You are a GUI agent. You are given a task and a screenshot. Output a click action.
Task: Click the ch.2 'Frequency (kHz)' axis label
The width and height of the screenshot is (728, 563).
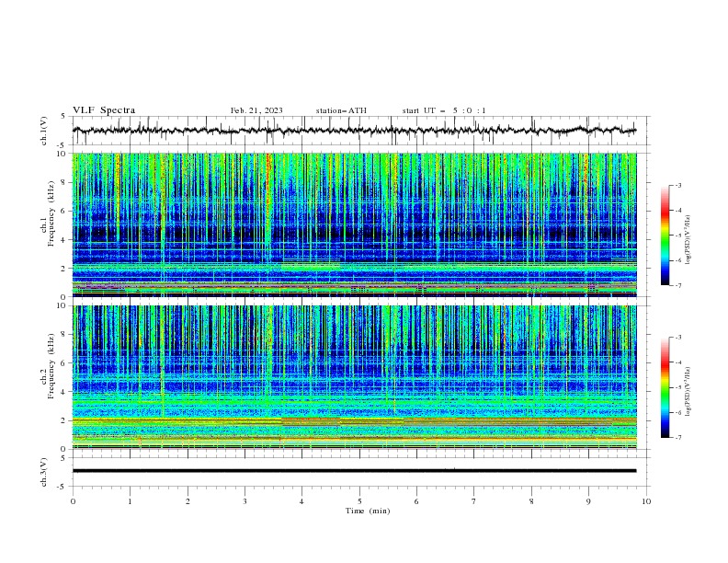pos(51,366)
